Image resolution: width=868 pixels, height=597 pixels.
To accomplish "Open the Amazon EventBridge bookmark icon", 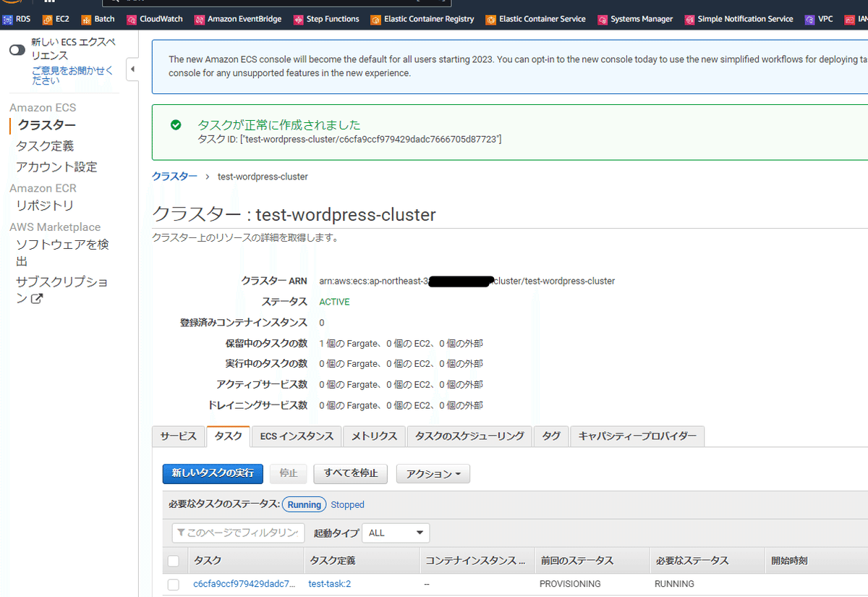I will coord(199,20).
